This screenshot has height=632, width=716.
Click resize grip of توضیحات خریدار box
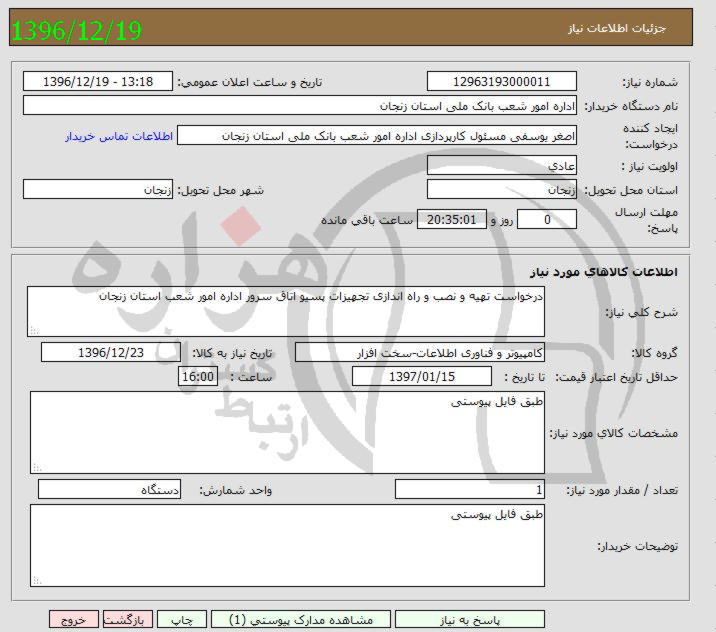37,581
